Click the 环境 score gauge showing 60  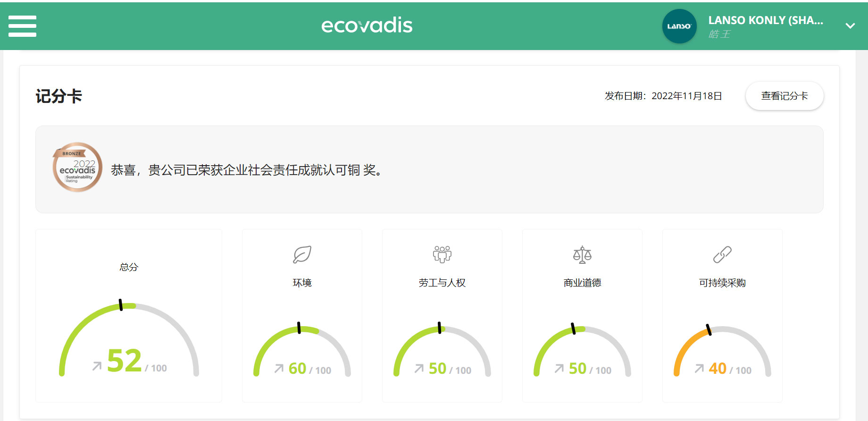click(302, 352)
